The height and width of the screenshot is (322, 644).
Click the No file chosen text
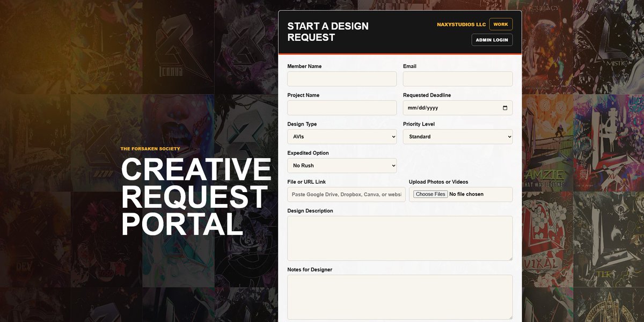[466, 194]
